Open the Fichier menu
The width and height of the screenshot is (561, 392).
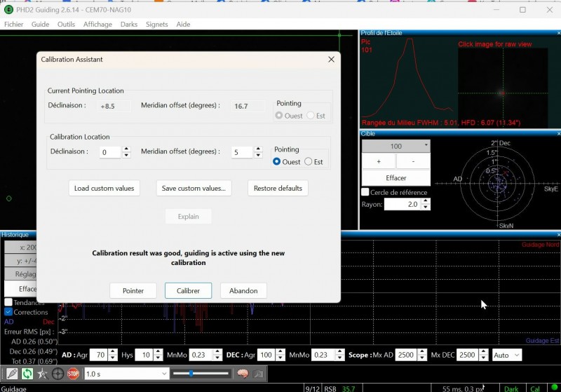click(13, 25)
